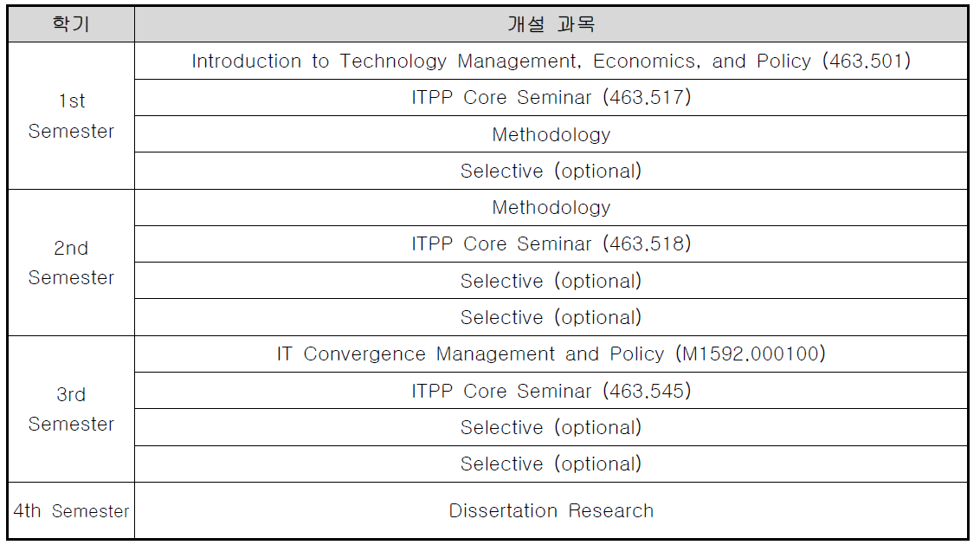This screenshot has height=545, width=980.
Task: Click the Dissertation Research cell
Action: [551, 510]
